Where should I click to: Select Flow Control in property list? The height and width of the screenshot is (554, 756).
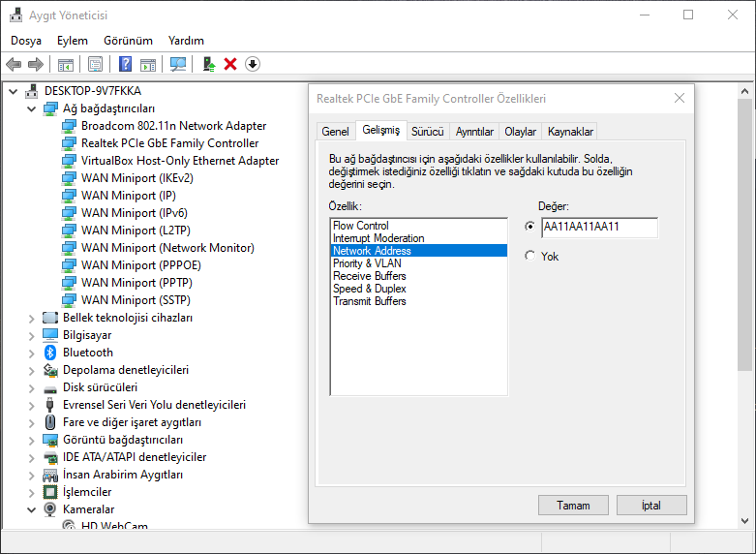(419, 226)
